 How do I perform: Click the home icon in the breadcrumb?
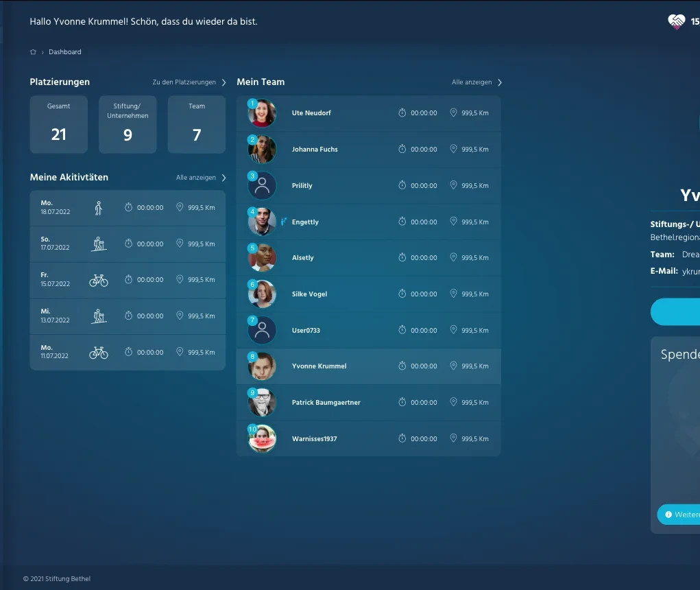[x=32, y=51]
